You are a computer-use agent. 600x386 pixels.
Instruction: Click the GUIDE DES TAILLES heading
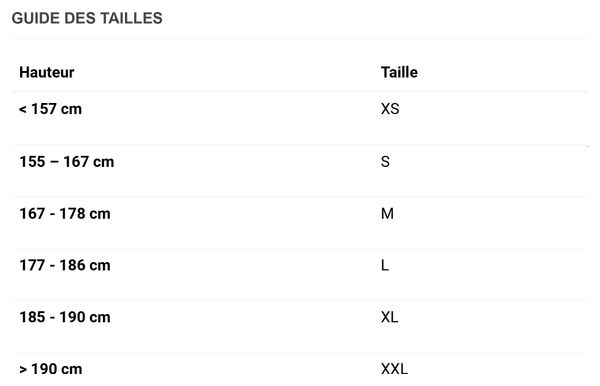click(87, 18)
